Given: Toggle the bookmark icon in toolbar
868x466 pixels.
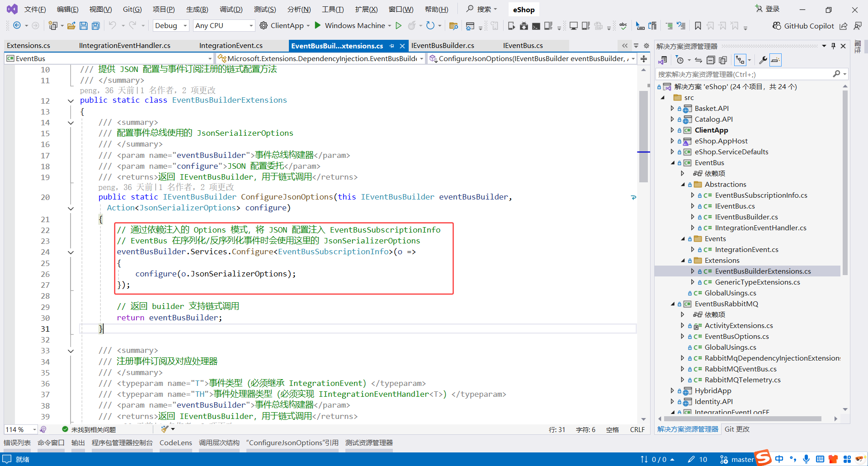Looking at the screenshot, I should (698, 26).
